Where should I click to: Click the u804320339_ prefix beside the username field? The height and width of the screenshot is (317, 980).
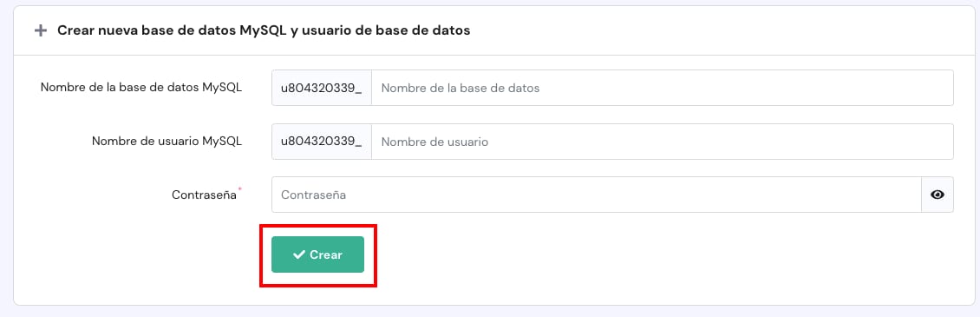pyautogui.click(x=321, y=142)
